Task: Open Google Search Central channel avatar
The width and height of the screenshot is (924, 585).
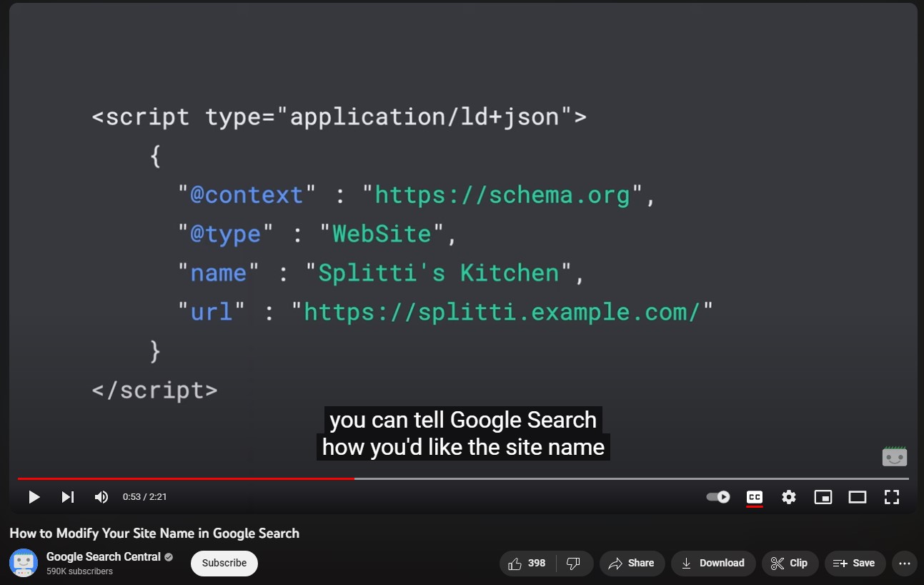Action: point(24,563)
